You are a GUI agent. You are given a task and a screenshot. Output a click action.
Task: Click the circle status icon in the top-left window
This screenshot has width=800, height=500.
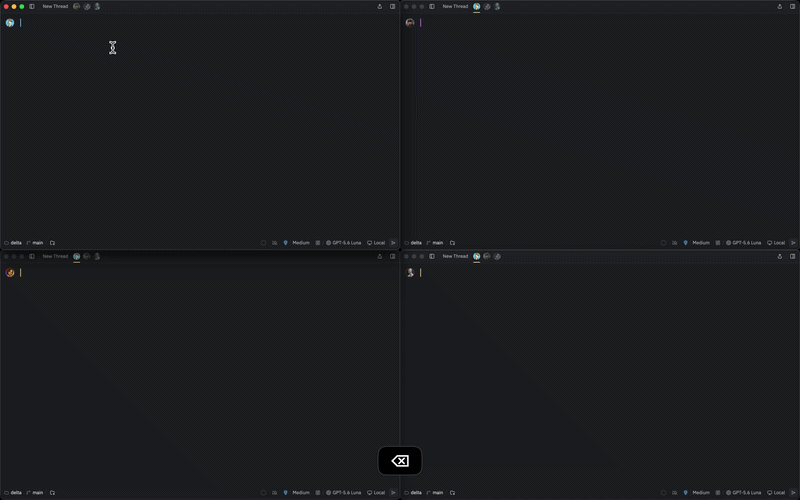(x=263, y=243)
